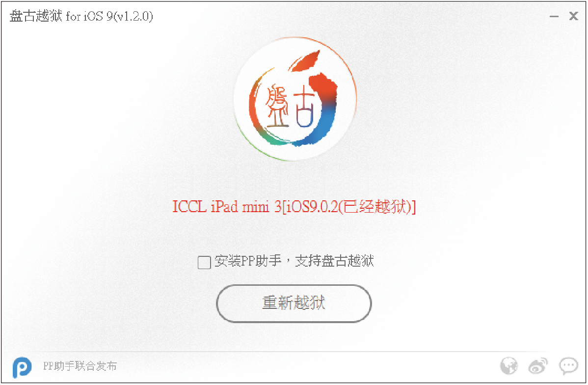Minimize the Pangu jailbreak window

[554, 16]
